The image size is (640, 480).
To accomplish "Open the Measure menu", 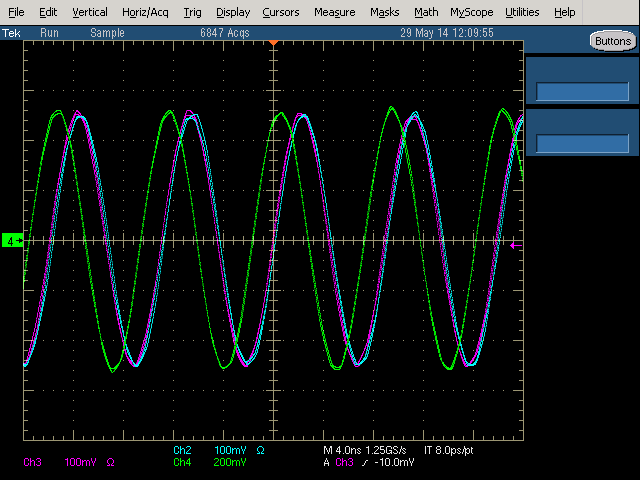I will [x=334, y=12].
